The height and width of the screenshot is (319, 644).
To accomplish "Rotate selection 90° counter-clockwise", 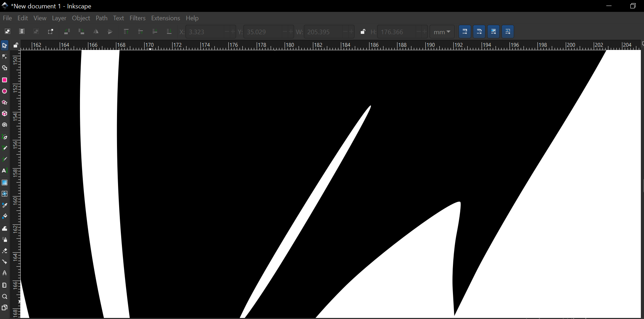I will (x=67, y=32).
